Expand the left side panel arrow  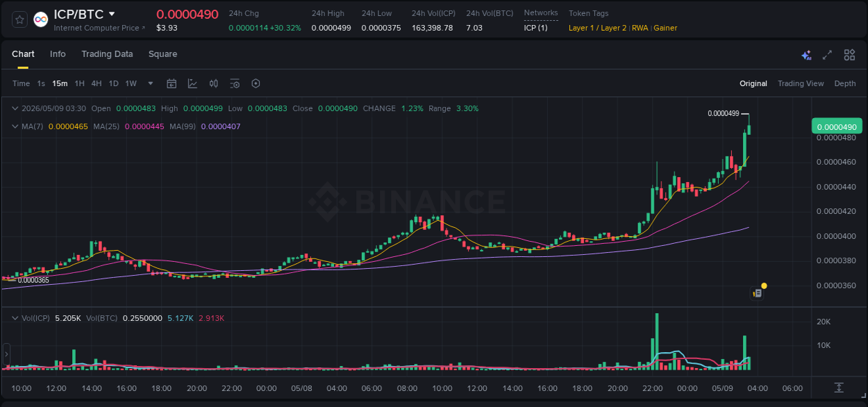7,355
